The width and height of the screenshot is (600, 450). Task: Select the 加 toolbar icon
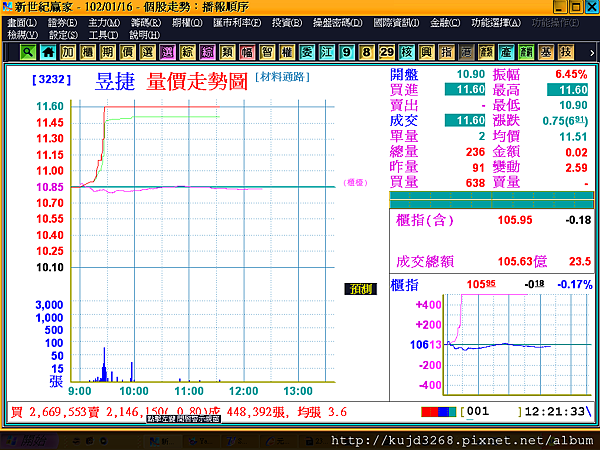pyautogui.click(x=68, y=52)
